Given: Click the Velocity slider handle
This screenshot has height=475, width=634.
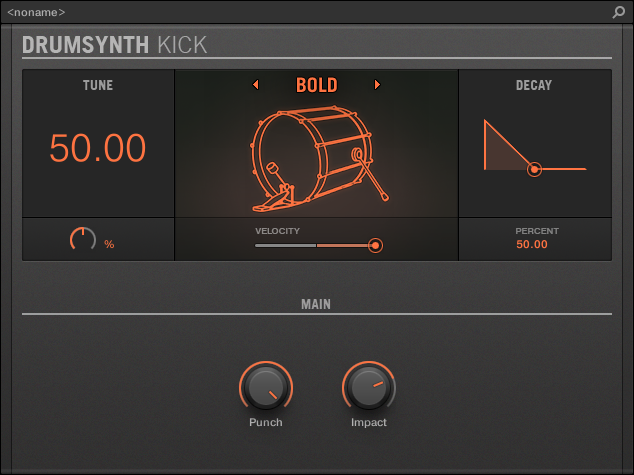Looking at the screenshot, I should coord(375,245).
